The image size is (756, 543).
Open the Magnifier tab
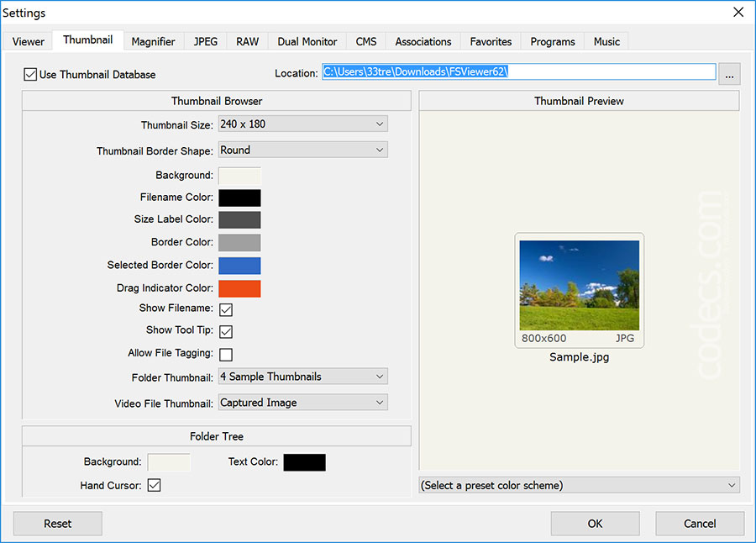point(153,41)
